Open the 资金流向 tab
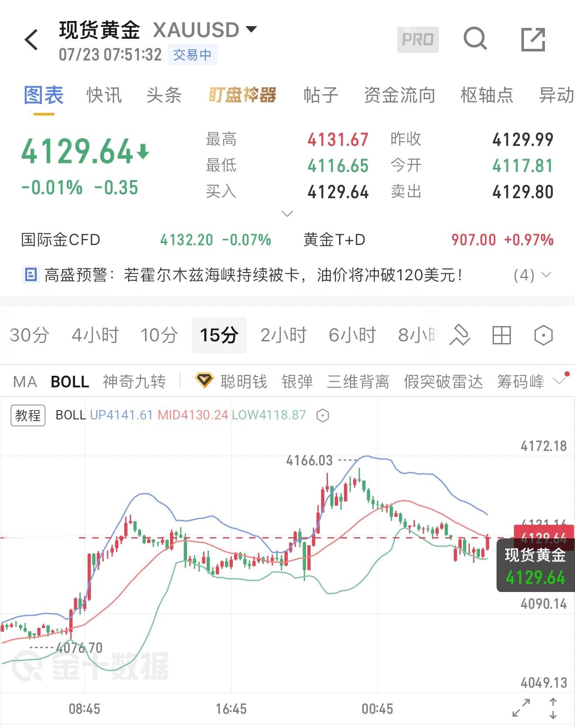Screen dimensions: 575x728 point(400,95)
